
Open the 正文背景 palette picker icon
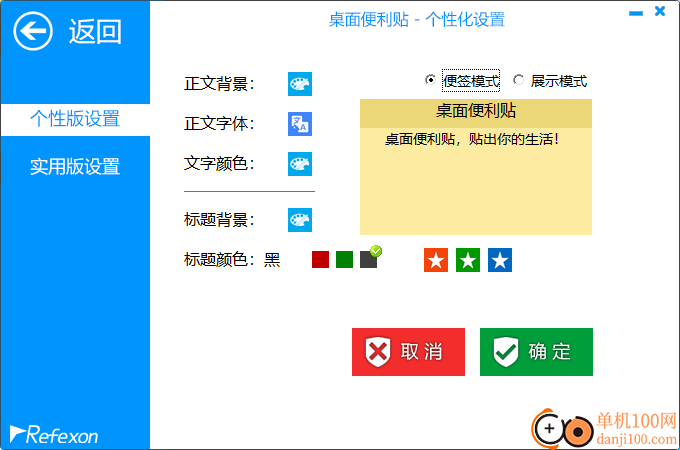pos(300,84)
